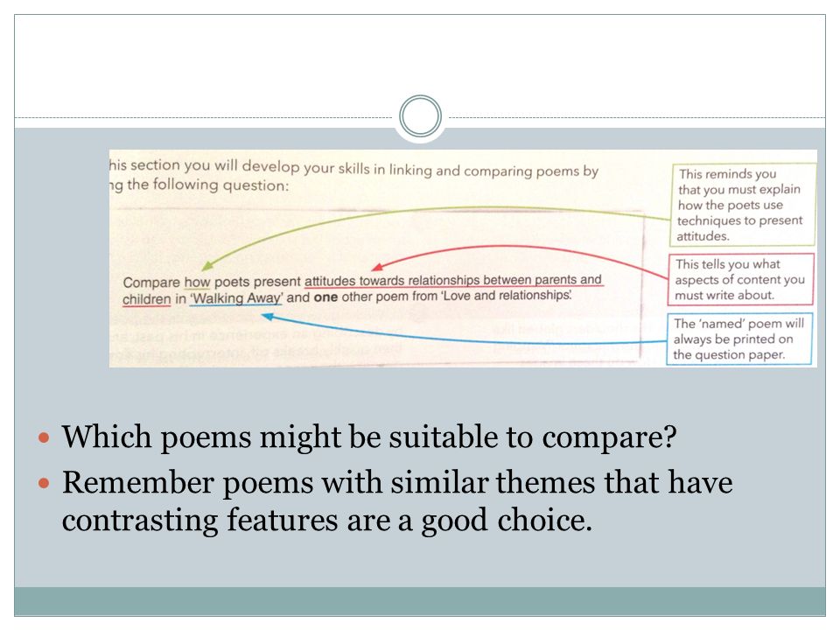Click the blue arrowhead below 'Walking Away'

268,317
